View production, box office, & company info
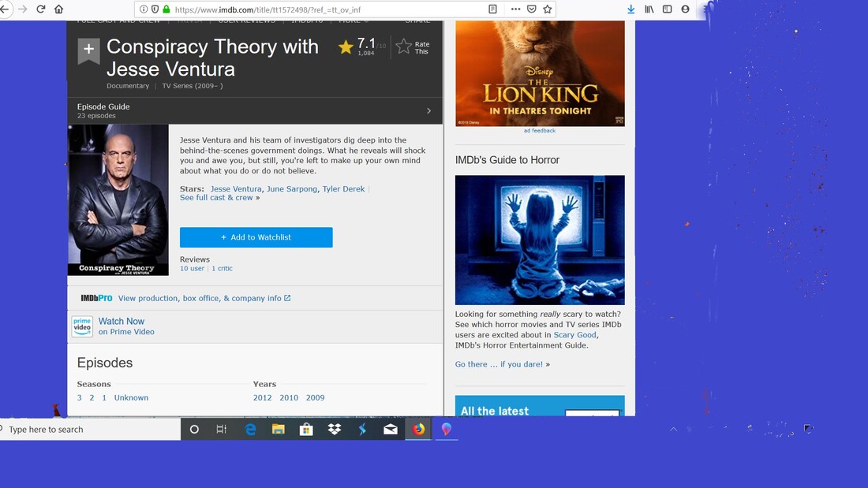The height and width of the screenshot is (488, 868). (x=204, y=298)
